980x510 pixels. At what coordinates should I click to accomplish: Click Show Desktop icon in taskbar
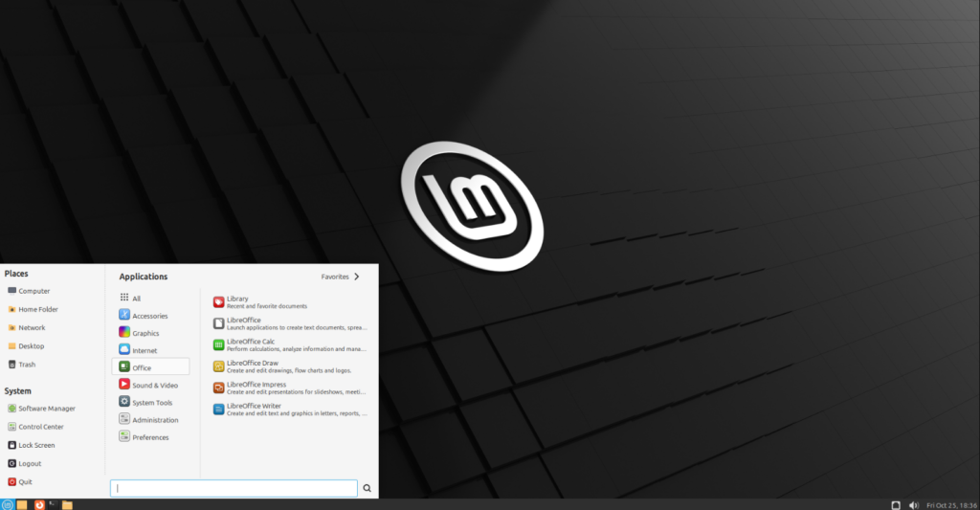22,504
